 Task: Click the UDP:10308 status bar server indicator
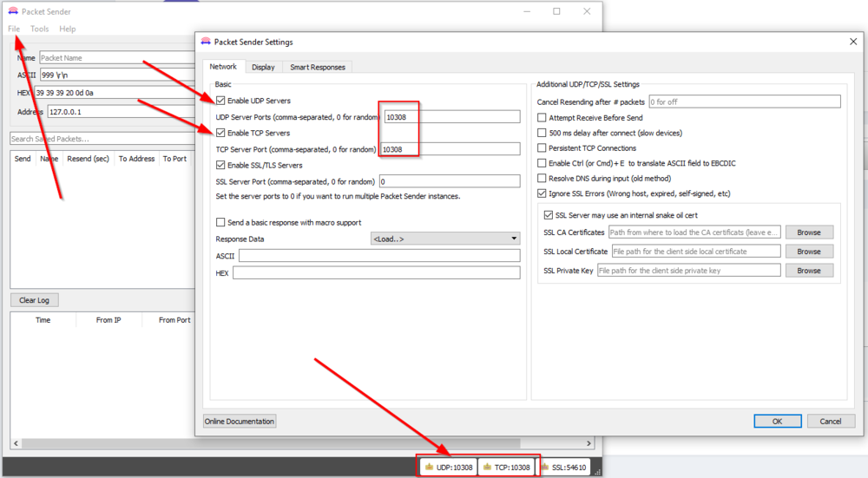[x=449, y=467]
